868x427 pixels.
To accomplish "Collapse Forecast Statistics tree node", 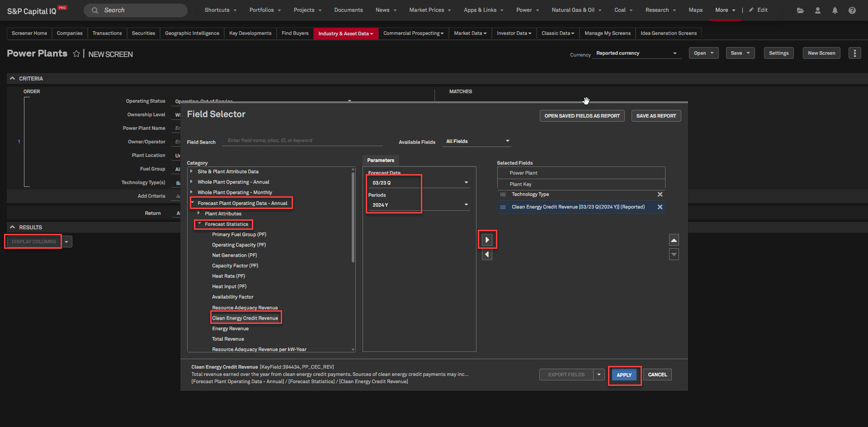I will (199, 224).
